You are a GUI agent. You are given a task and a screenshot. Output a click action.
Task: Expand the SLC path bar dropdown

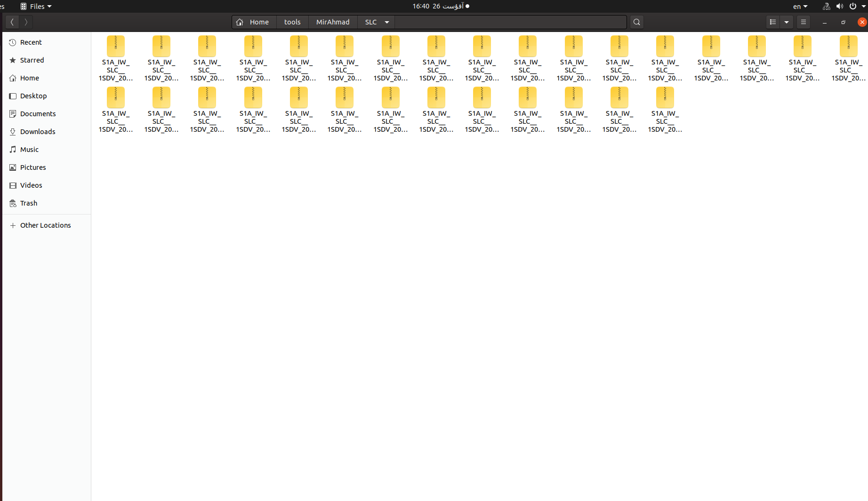387,22
